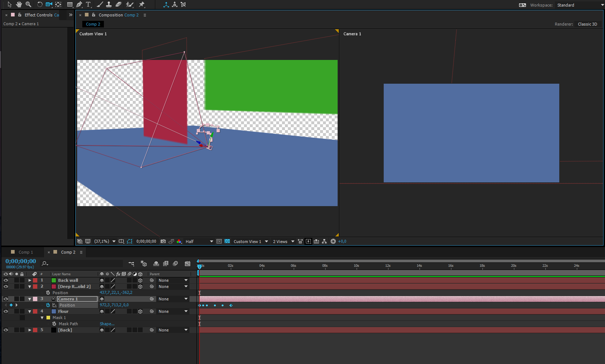Switch to the Comp 1 timeline tab
This screenshot has width=605, height=364.
[26, 252]
